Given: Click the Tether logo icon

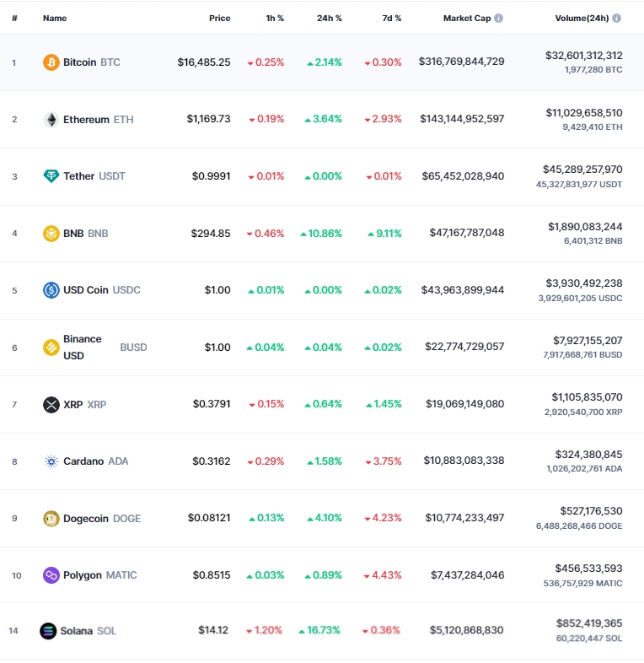Looking at the screenshot, I should [x=51, y=176].
